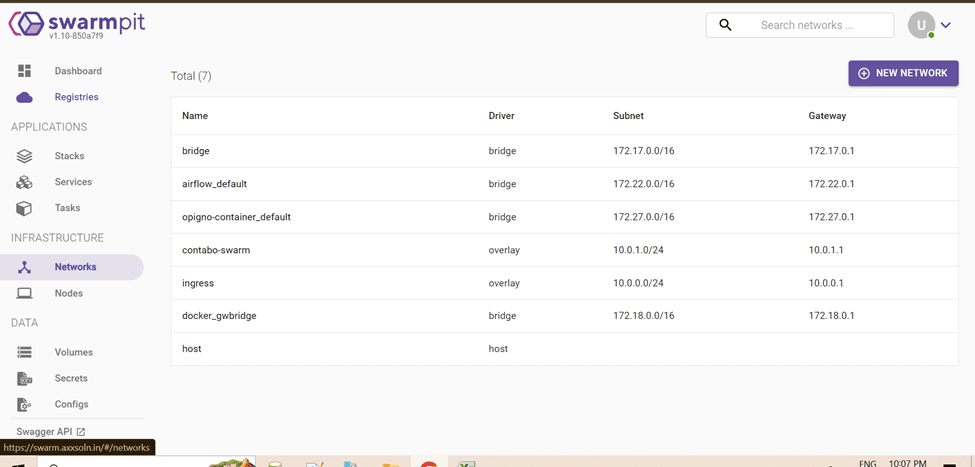975x467 pixels.
Task: Click the Services cubes icon
Action: point(24,182)
